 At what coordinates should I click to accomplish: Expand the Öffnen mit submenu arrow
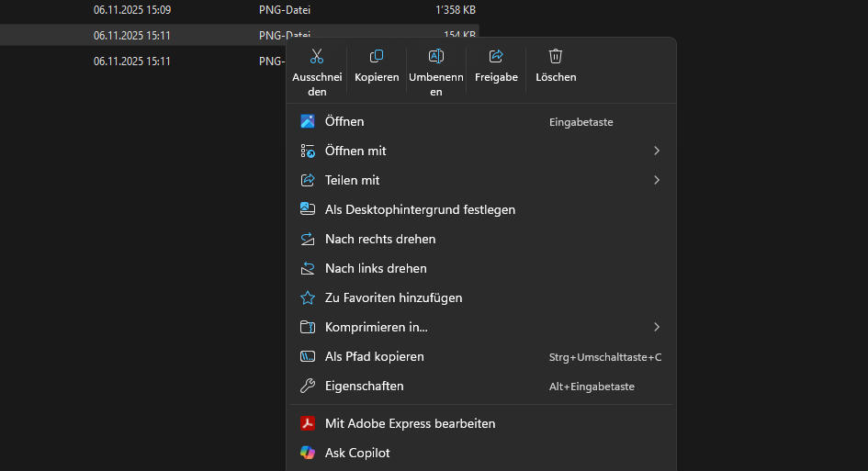657,151
